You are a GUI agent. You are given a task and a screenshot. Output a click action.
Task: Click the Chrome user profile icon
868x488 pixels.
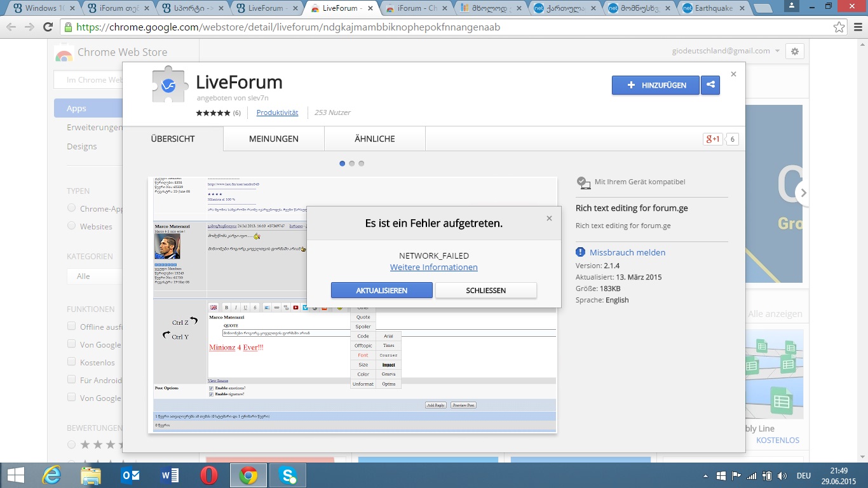[792, 6]
